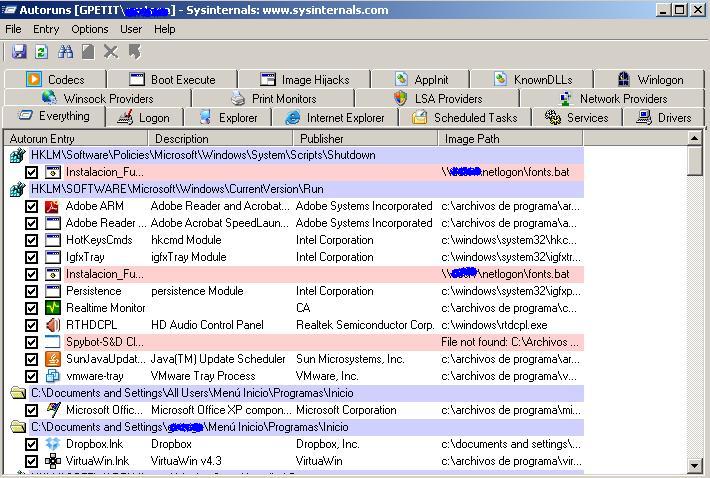Uncheck the vmware-tray checkbox

(31, 376)
